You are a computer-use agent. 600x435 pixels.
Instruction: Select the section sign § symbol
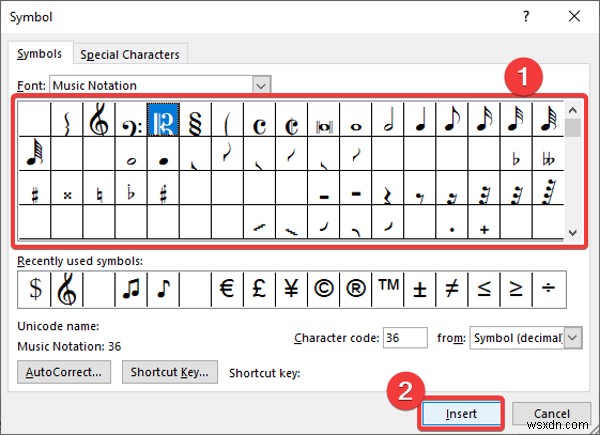[195, 119]
